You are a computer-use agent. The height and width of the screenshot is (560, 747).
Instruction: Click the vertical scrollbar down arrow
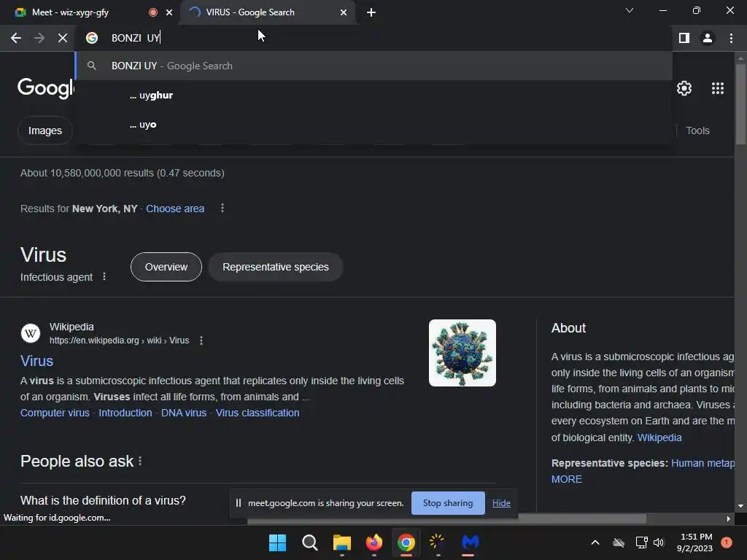click(740, 506)
